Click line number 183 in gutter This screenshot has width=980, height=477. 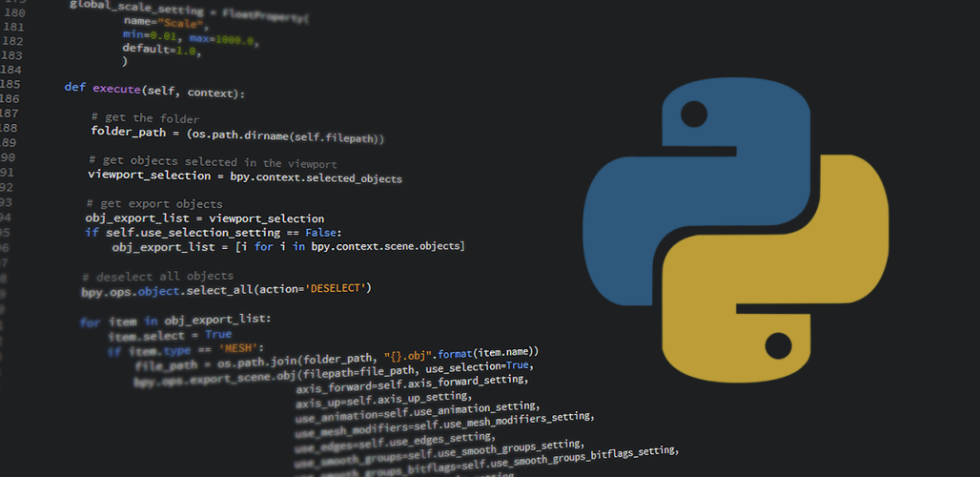tap(11, 55)
